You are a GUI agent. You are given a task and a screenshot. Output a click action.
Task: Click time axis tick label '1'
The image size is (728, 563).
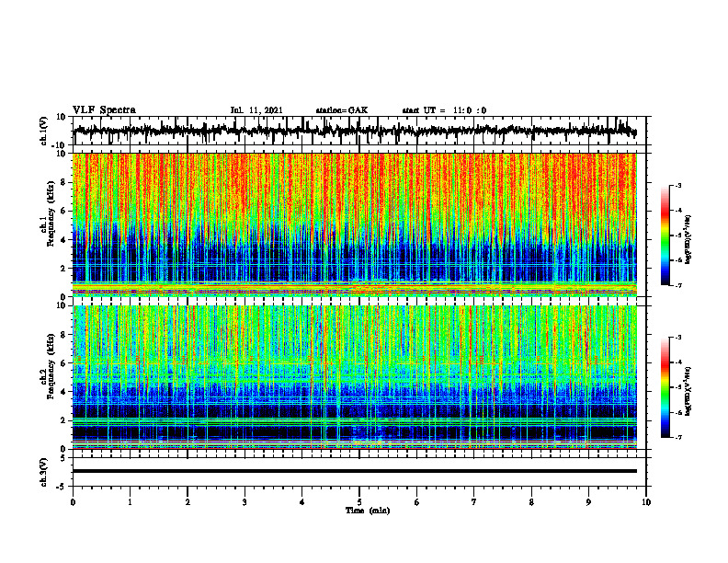pos(130,502)
